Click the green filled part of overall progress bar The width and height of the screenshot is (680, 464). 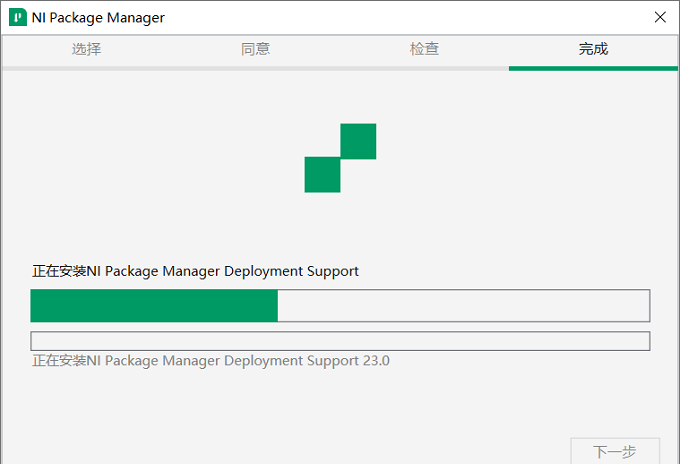pyautogui.click(x=154, y=306)
